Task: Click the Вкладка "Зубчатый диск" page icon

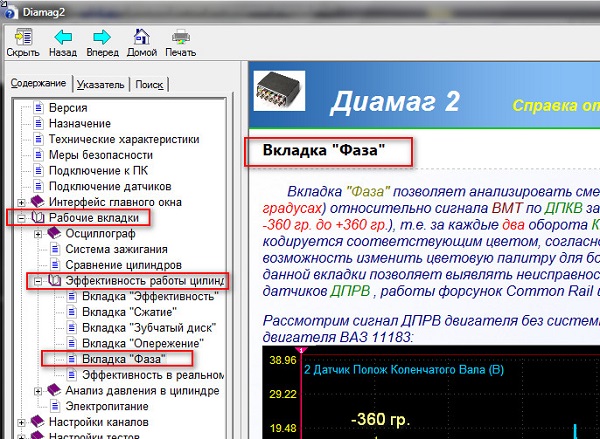Action: (x=72, y=328)
